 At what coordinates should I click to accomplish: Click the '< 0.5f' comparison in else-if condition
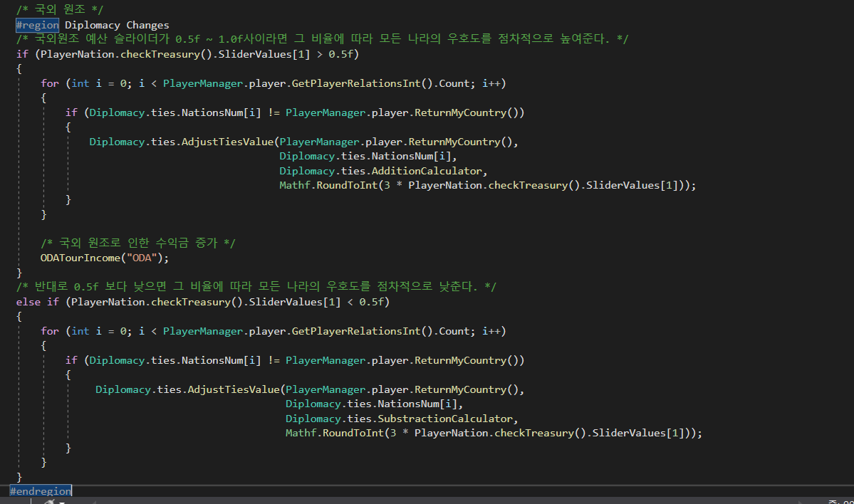click(365, 302)
